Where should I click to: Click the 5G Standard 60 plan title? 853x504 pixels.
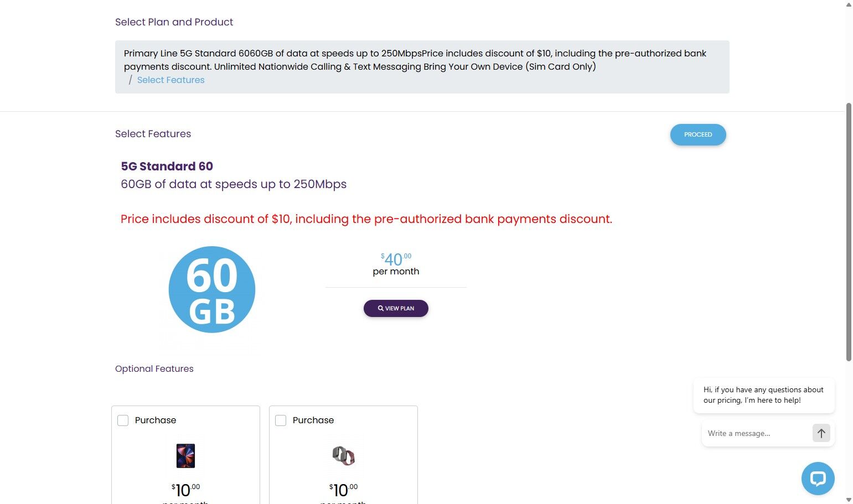coord(167,167)
